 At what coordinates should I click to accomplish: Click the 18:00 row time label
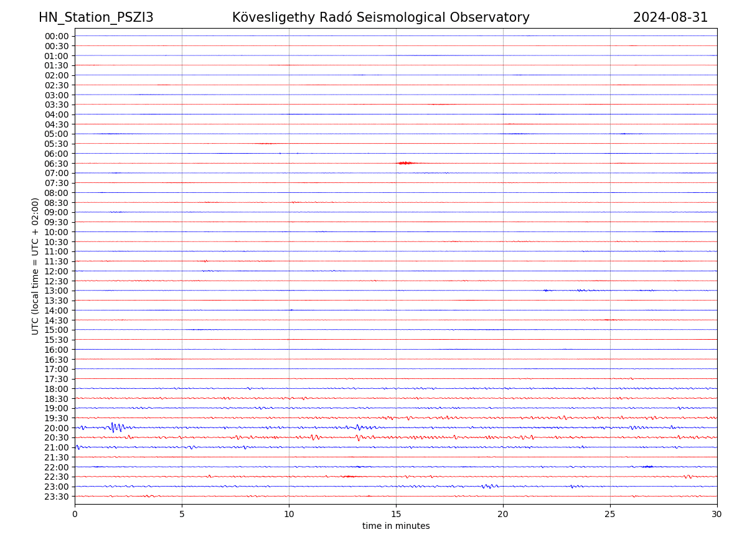coord(57,389)
